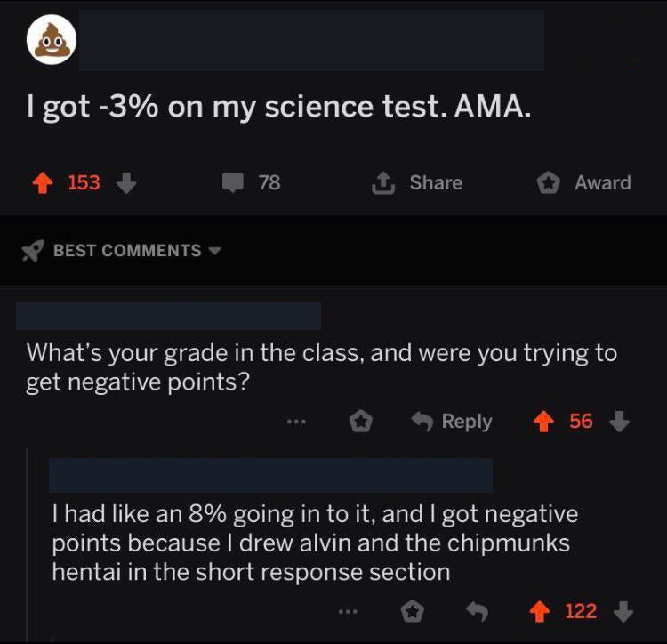The width and height of the screenshot is (667, 644).
Task: Open the post's 78 comments icon
Action: click(233, 183)
